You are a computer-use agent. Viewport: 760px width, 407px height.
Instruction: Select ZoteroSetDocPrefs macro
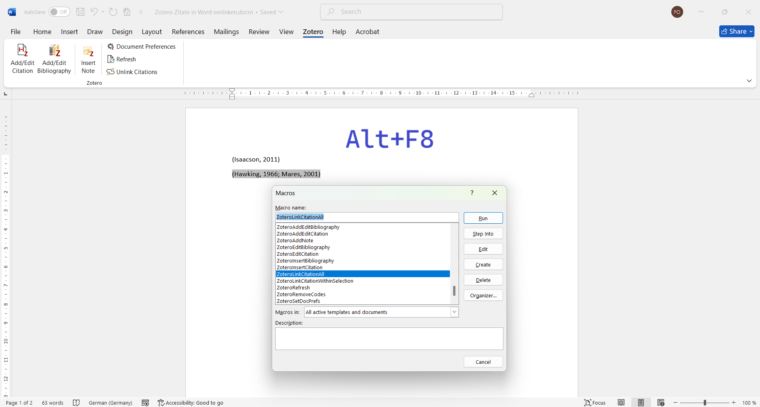click(x=298, y=301)
